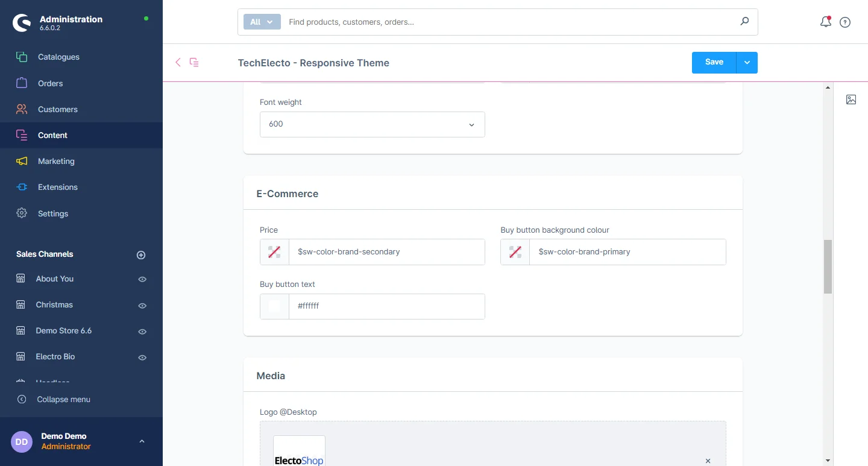The width and height of the screenshot is (868, 466).
Task: Click the theme list icon beside back arrow
Action: pyautogui.click(x=194, y=62)
